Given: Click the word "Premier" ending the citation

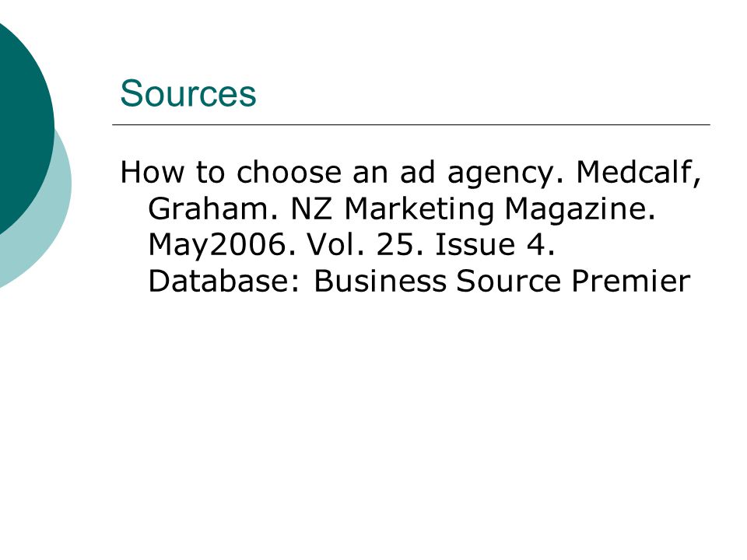Looking at the screenshot, I should coord(631,281).
